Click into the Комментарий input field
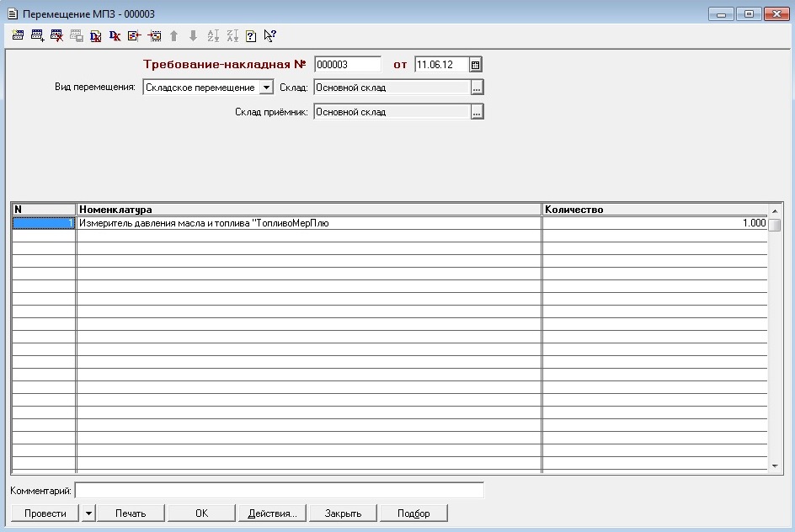This screenshot has width=795, height=532. [x=280, y=491]
